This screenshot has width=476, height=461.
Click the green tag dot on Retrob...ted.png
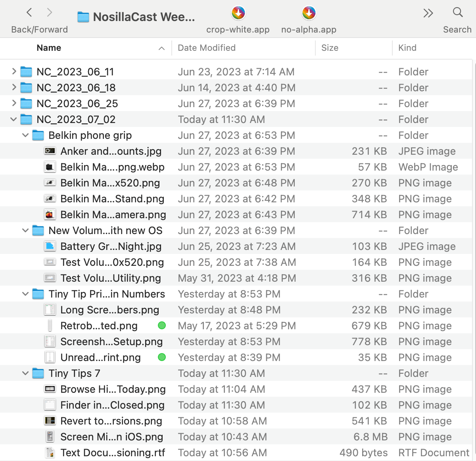(x=161, y=326)
